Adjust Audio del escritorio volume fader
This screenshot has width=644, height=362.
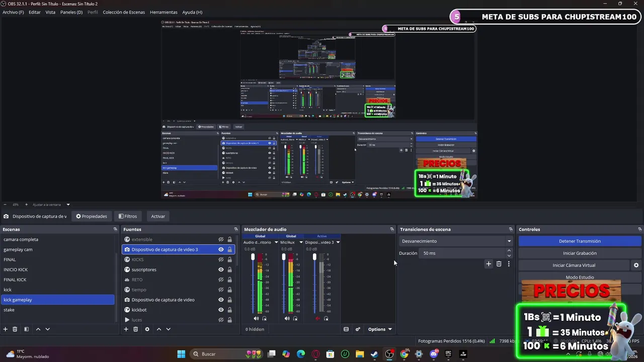(253, 257)
